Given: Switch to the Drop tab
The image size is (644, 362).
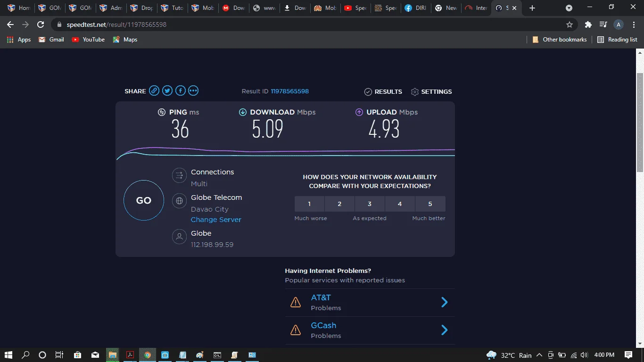Looking at the screenshot, I should [141, 8].
